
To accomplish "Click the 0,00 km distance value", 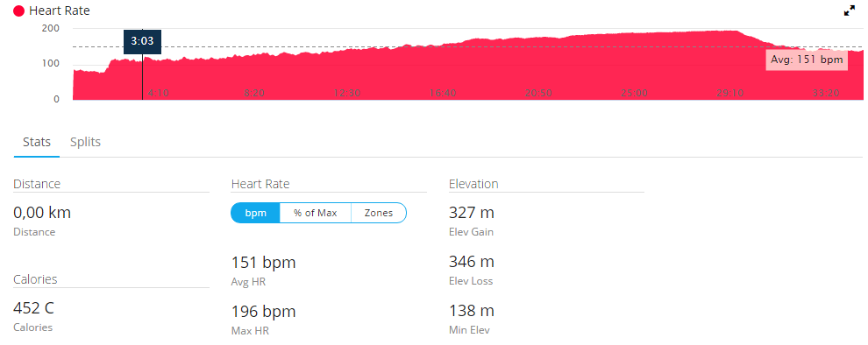I will (42, 213).
